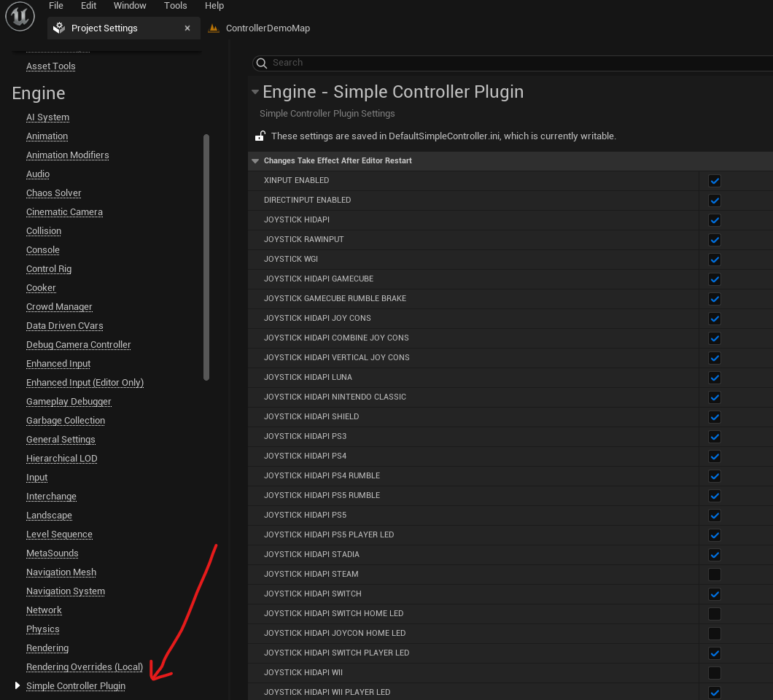Collapse the Engine - Simple Controller Plugin header
Screen dimensions: 773x700
point(255,92)
